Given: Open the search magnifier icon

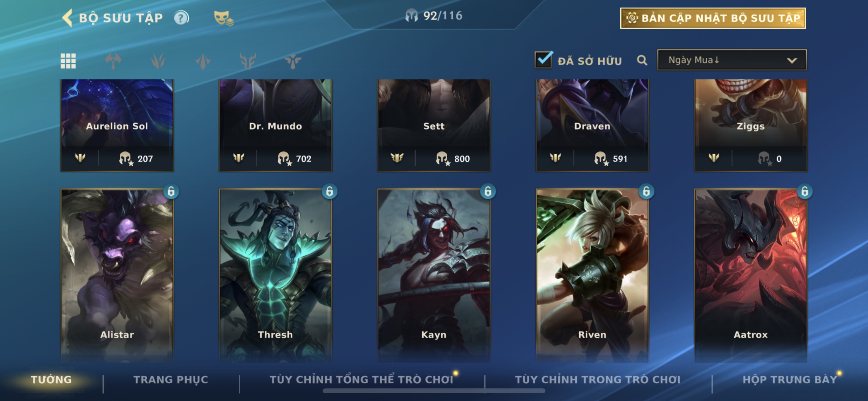Looking at the screenshot, I should [x=642, y=60].
